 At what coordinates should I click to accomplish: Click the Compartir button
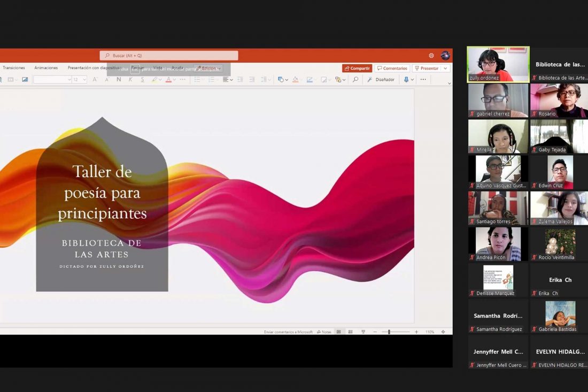[x=357, y=68]
